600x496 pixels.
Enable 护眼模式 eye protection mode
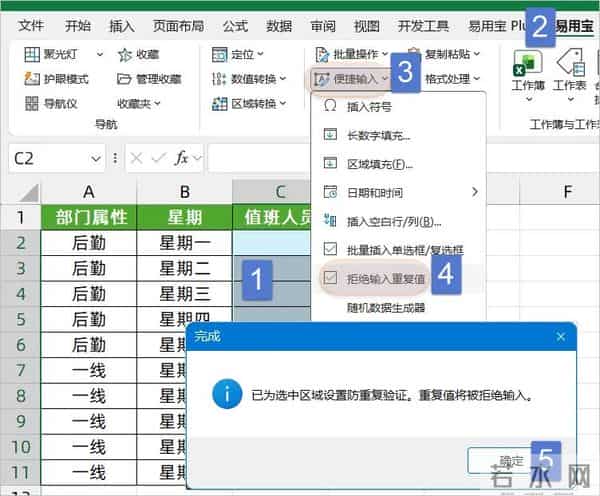coord(57,79)
